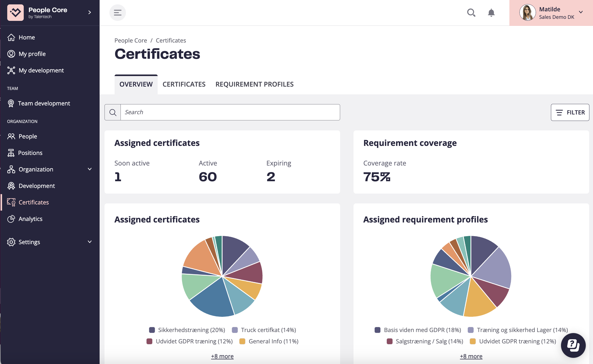Screen dimensions: 593x364
Task: Open the help chat bubble icon
Action: (x=573, y=345)
